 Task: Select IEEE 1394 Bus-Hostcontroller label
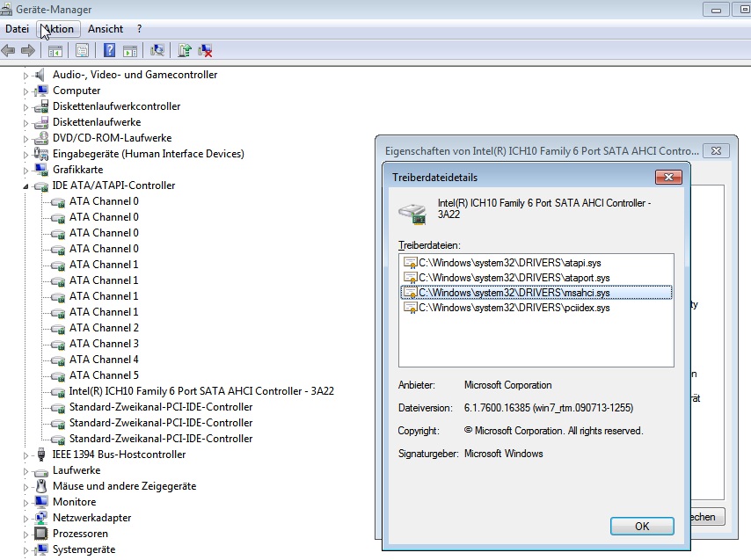click(x=119, y=455)
